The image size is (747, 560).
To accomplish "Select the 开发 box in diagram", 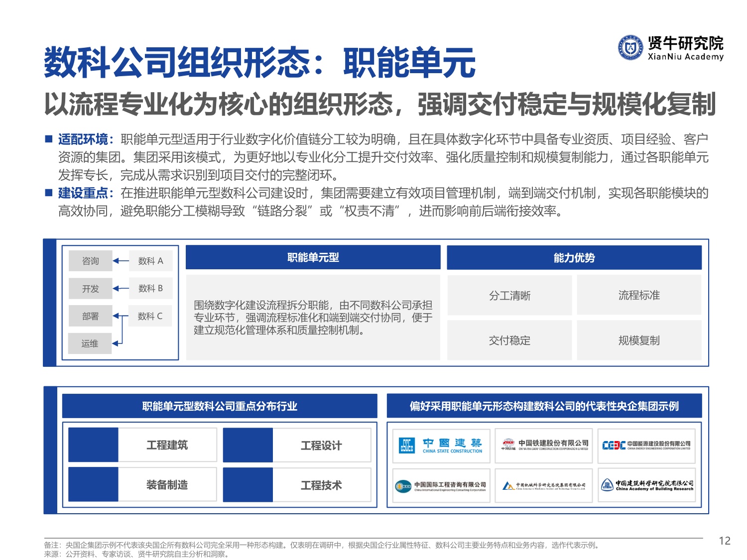I will pos(91,289).
